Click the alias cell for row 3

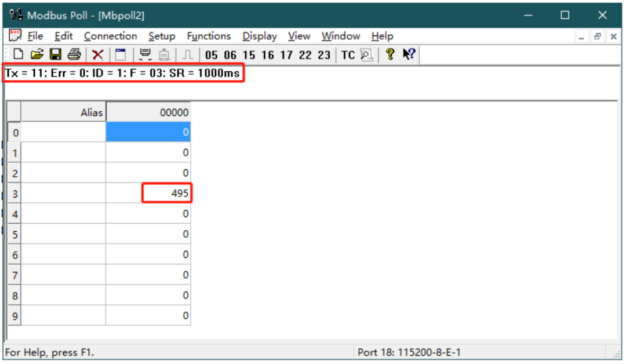coord(63,193)
